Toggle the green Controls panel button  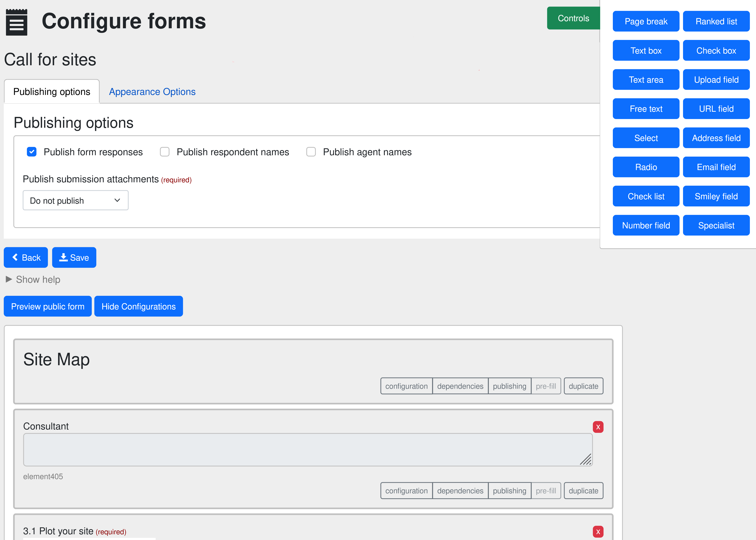[x=573, y=18]
